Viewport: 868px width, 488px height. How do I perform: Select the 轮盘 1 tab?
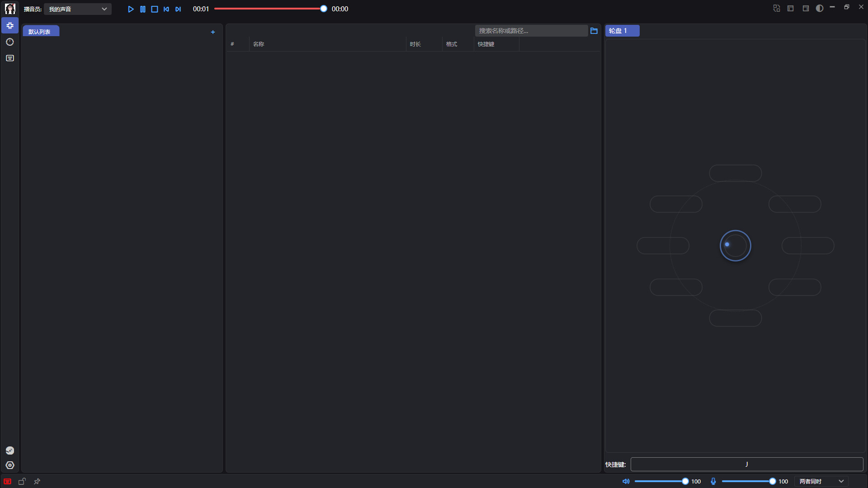tap(622, 30)
